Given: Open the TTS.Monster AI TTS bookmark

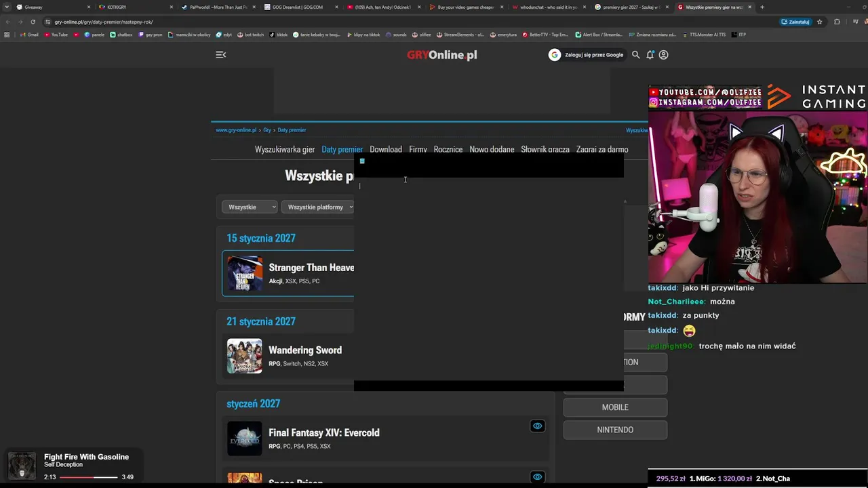Looking at the screenshot, I should (x=703, y=35).
